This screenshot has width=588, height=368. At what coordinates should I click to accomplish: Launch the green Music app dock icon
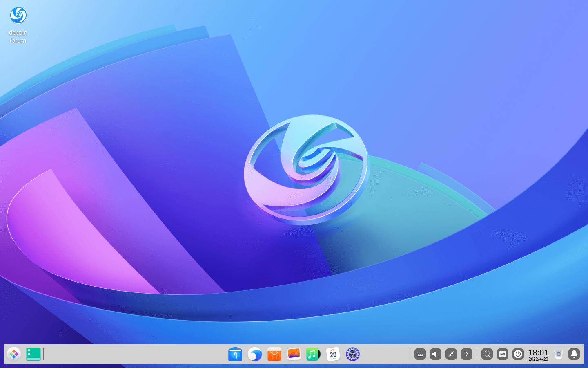[x=313, y=354]
